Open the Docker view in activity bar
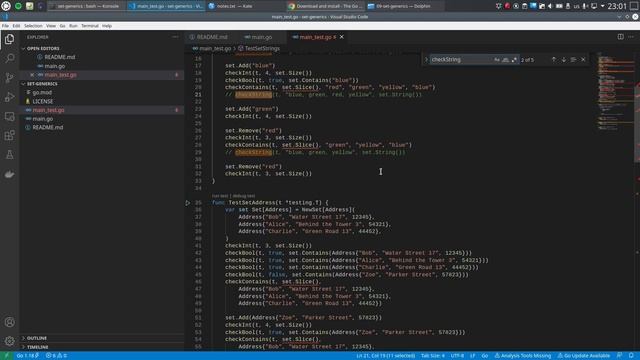This screenshot has width=640, height=360. pos(9,174)
